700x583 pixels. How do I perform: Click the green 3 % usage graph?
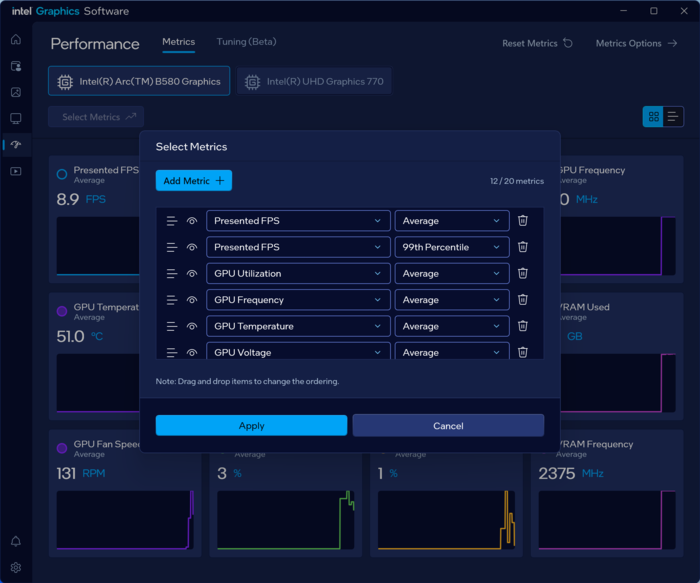click(286, 520)
